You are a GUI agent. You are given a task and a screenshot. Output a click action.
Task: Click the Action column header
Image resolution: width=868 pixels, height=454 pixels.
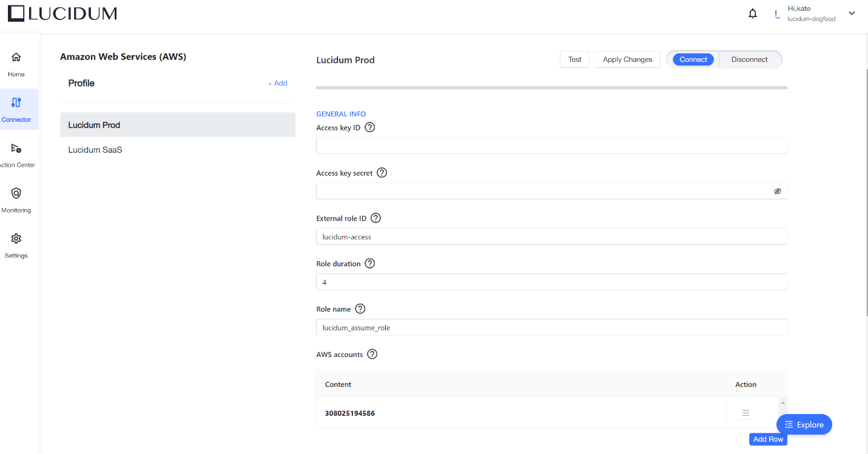click(745, 384)
